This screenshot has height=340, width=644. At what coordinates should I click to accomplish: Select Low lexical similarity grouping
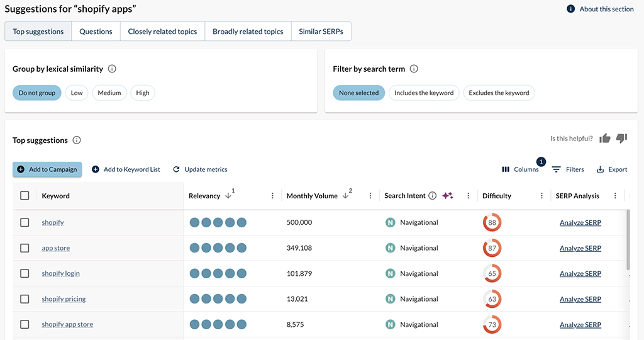point(77,93)
